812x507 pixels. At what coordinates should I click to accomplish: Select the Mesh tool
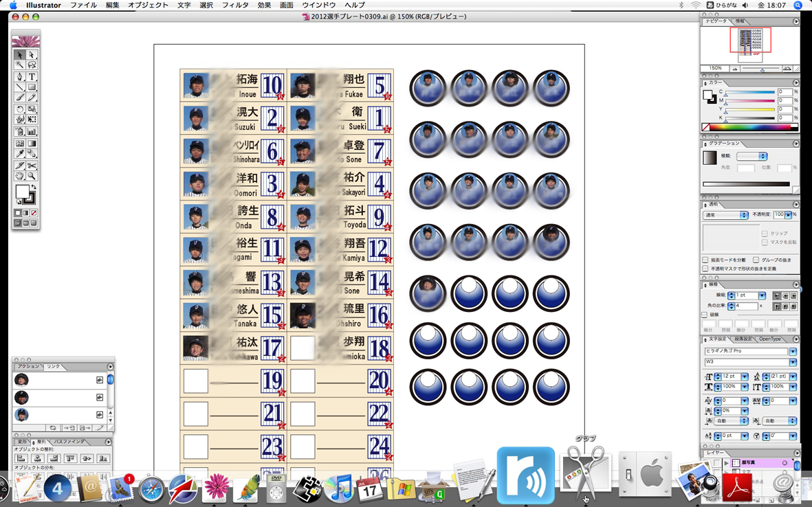[x=20, y=144]
